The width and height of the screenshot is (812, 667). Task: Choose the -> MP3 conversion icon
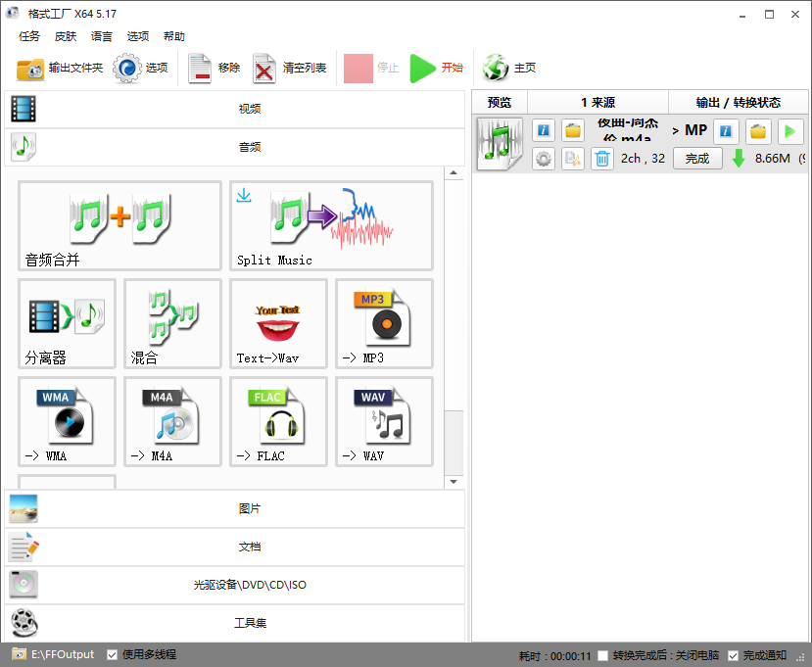pos(384,323)
